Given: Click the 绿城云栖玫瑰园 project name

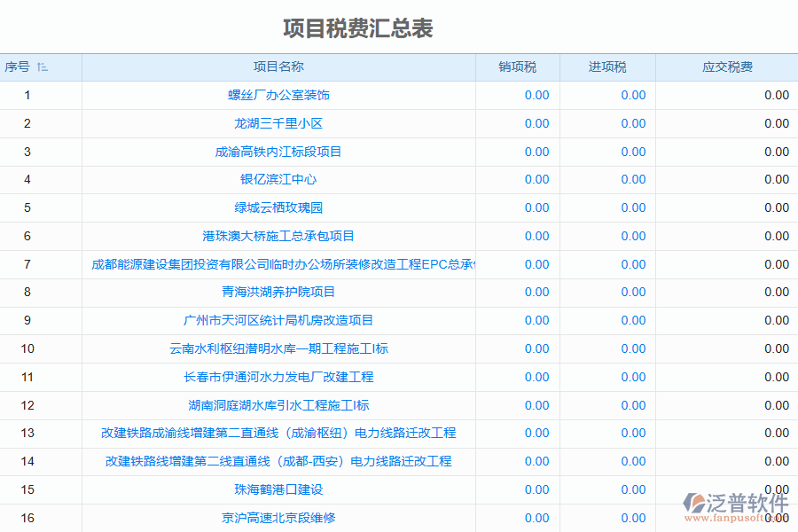Looking at the screenshot, I should coord(278,207).
